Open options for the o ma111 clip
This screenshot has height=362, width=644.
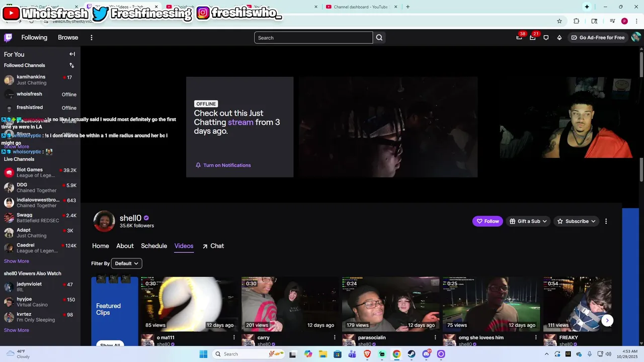234,338
